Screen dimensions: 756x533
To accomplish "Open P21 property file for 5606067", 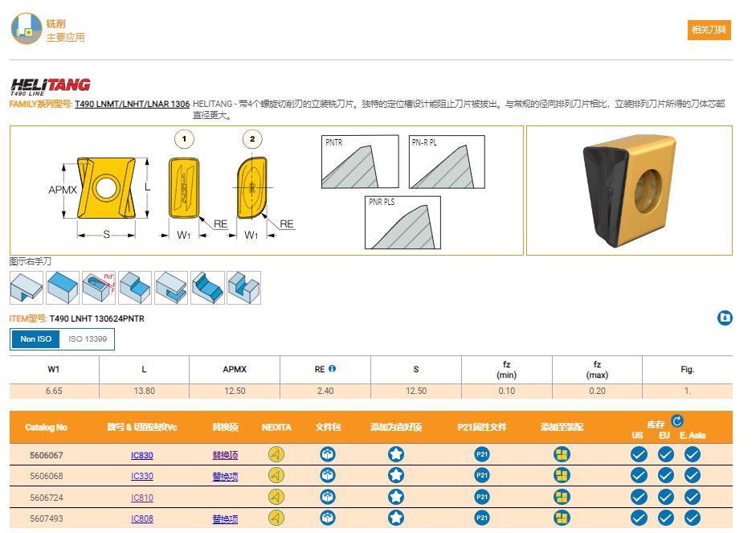I will [x=482, y=454].
